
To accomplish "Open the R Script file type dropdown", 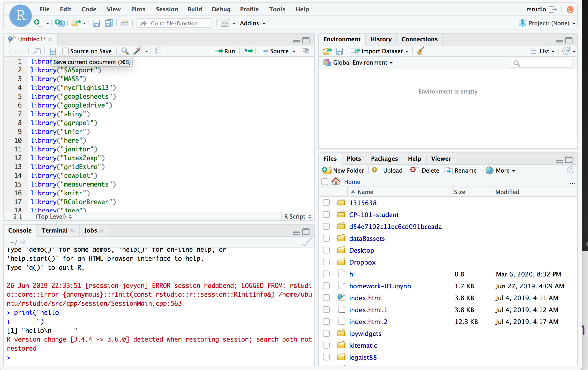I will (297, 217).
